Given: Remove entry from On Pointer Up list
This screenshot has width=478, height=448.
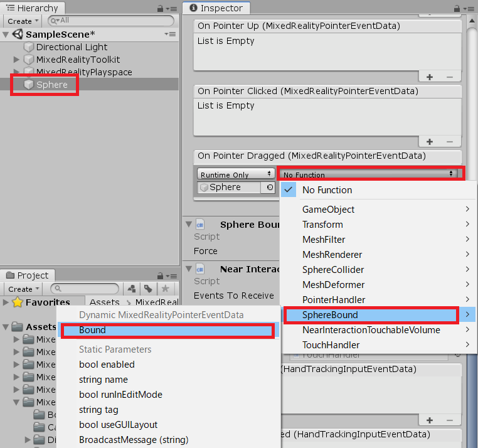Looking at the screenshot, I should coord(450,77).
